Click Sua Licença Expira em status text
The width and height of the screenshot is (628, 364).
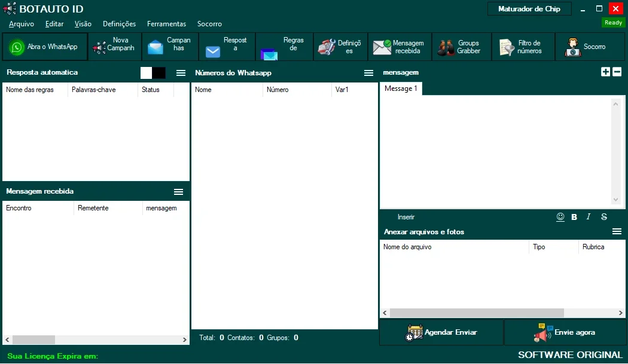click(x=53, y=356)
